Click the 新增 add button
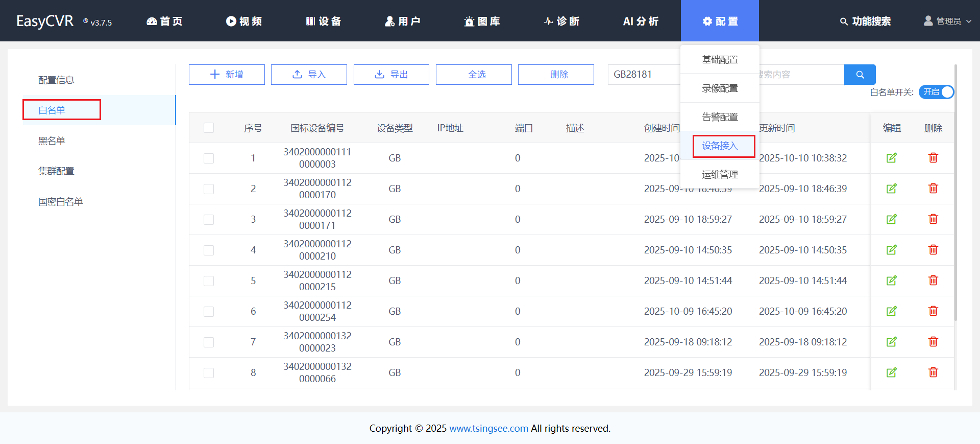This screenshot has width=980, height=444. coord(227,75)
